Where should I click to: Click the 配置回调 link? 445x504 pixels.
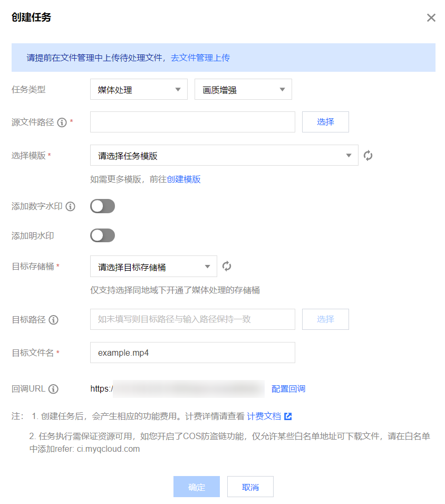[288, 389]
